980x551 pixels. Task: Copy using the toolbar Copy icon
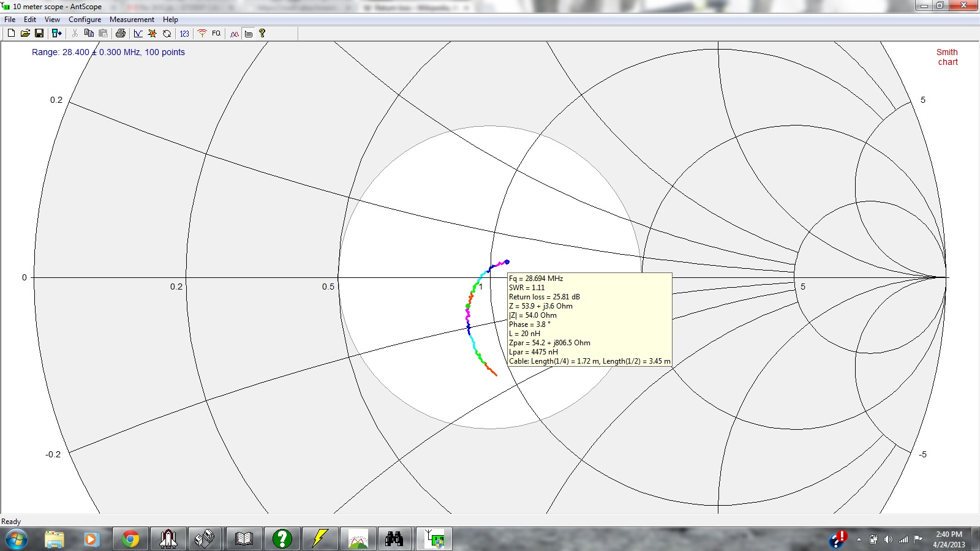pyautogui.click(x=89, y=34)
